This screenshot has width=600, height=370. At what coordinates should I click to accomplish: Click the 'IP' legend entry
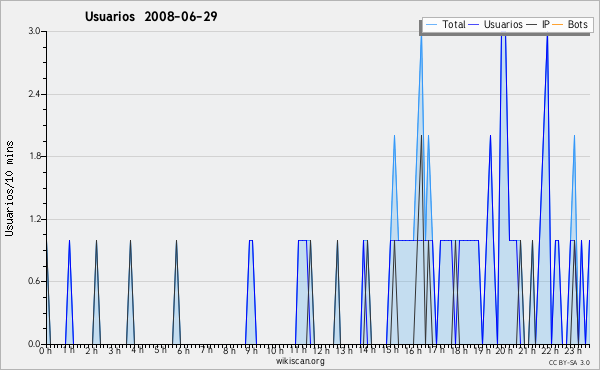coord(545,24)
